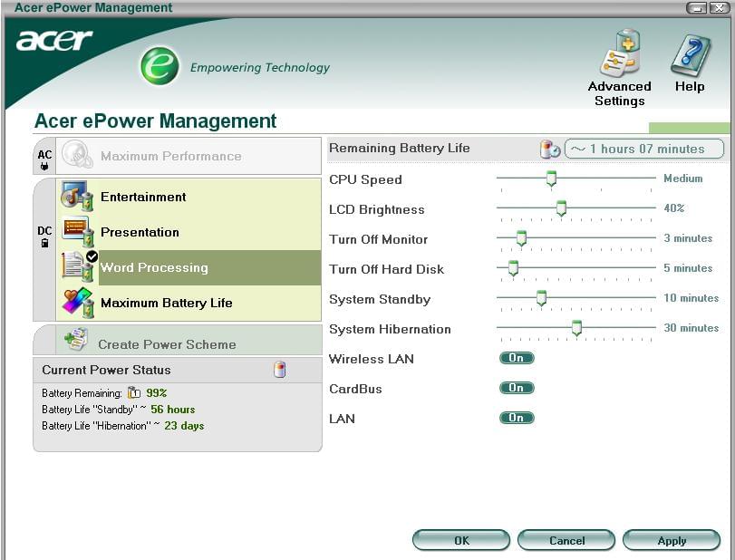Click Create Power Scheme
The height and width of the screenshot is (560, 735).
189,341
